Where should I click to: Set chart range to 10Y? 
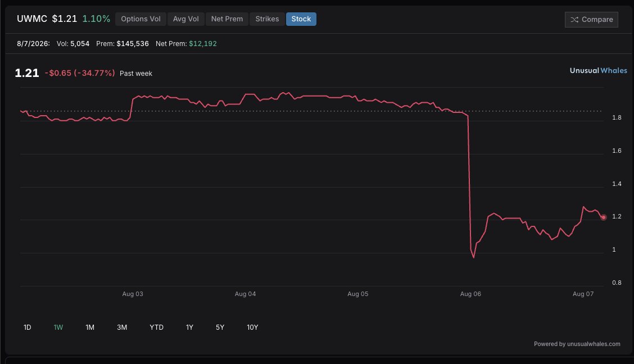coord(252,327)
